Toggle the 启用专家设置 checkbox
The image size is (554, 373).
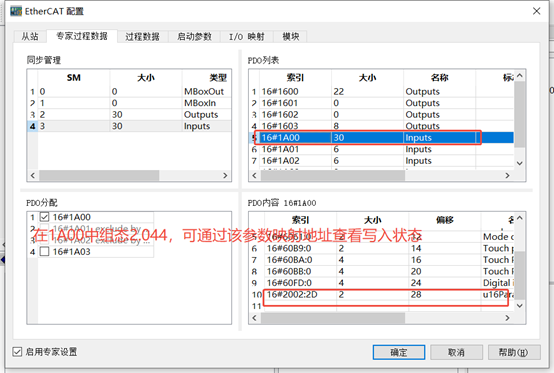click(17, 352)
